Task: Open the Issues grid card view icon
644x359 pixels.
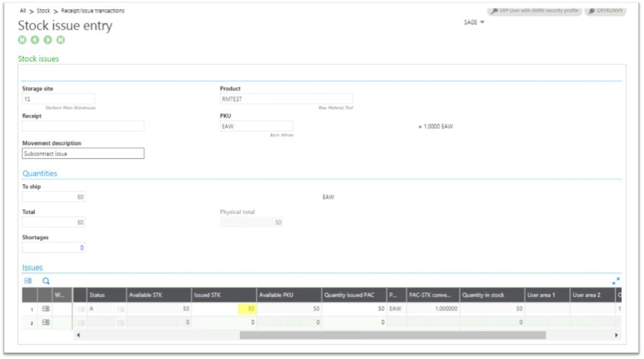Action: (28, 281)
